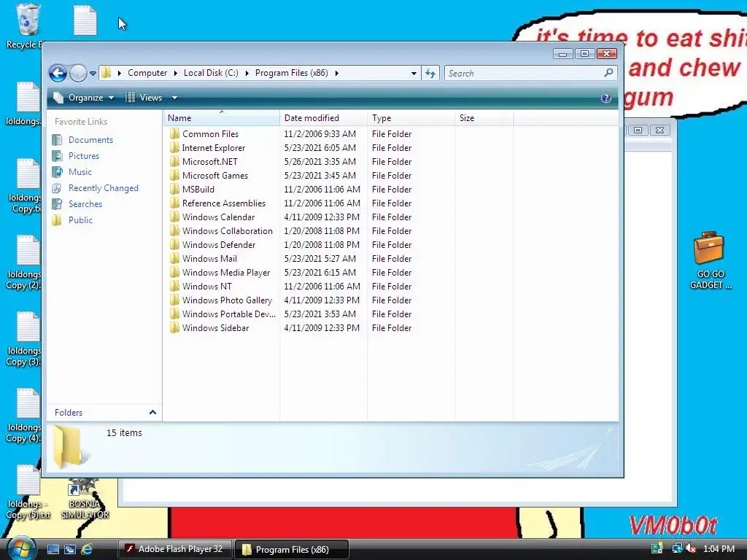747x560 pixels.
Task: Click the 1:04 PM clock
Action: coord(719,548)
